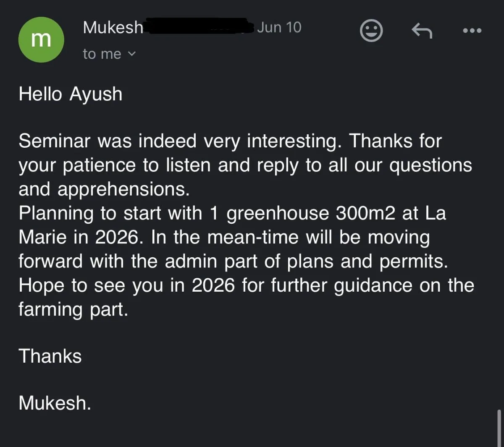The width and height of the screenshot is (504, 447).
Task: Click the "Thanks" closing line
Action: point(50,356)
